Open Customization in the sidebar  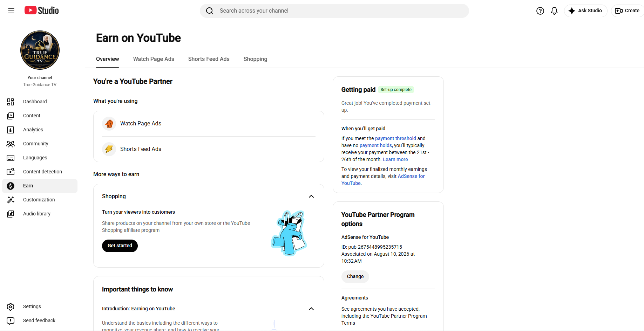(x=39, y=200)
